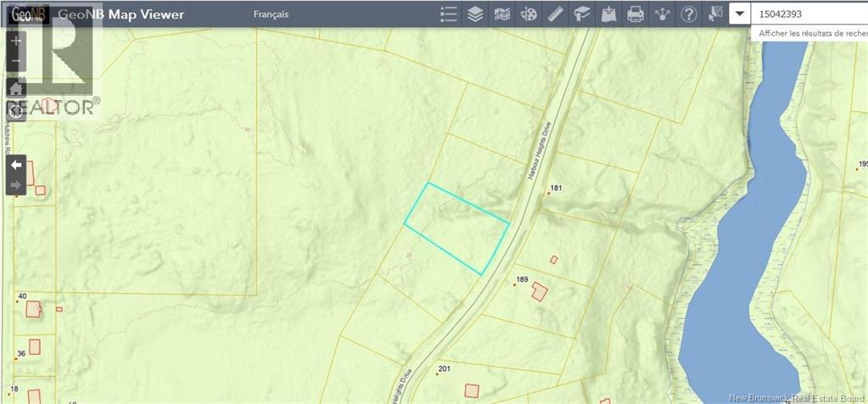The height and width of the screenshot is (404, 868).
Task: Open the share map tool
Action: tap(662, 14)
